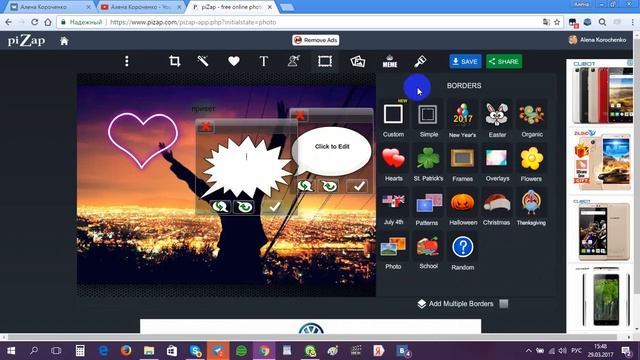
Task: Switch to the YouTube browser tab
Action: click(x=141, y=7)
